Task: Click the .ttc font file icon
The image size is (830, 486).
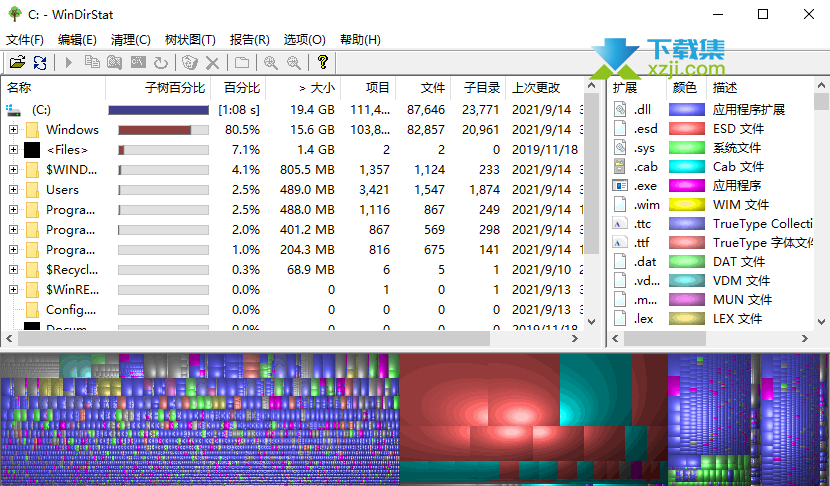Action: pos(620,223)
